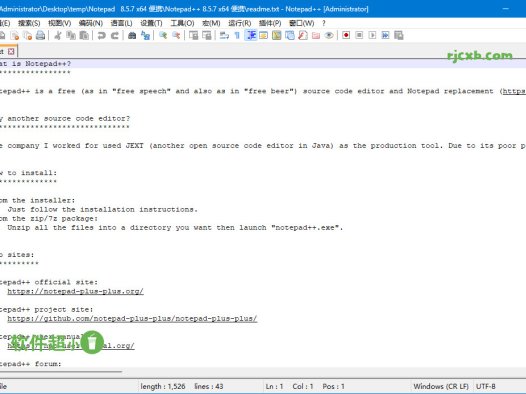Play back the recorded macro icon
This screenshot has height=394, width=526.
(x=372, y=35)
